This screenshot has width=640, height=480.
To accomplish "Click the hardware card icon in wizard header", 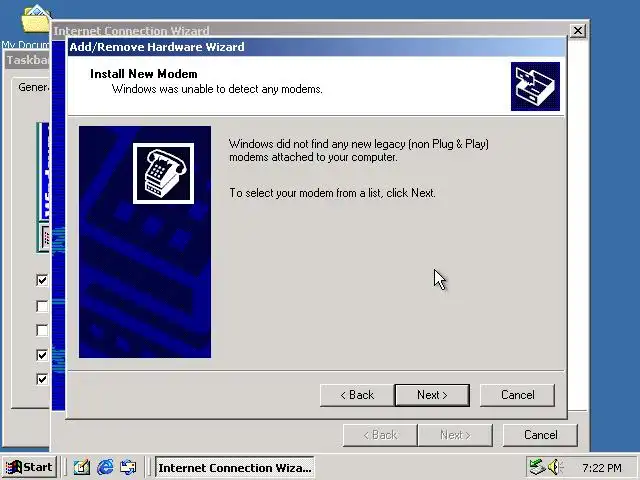I will coord(535,86).
